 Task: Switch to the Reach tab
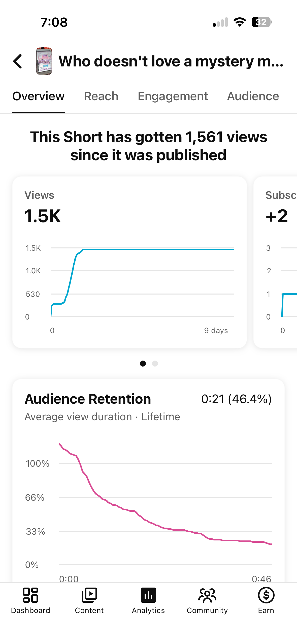(x=101, y=96)
